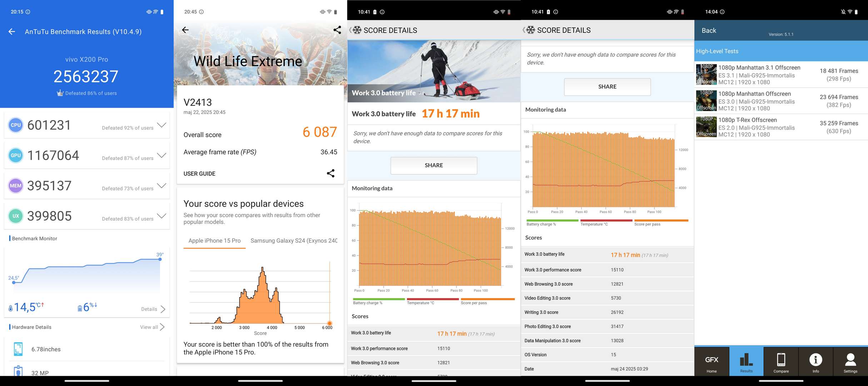
Task: Go to GFX Home tab
Action: click(712, 362)
